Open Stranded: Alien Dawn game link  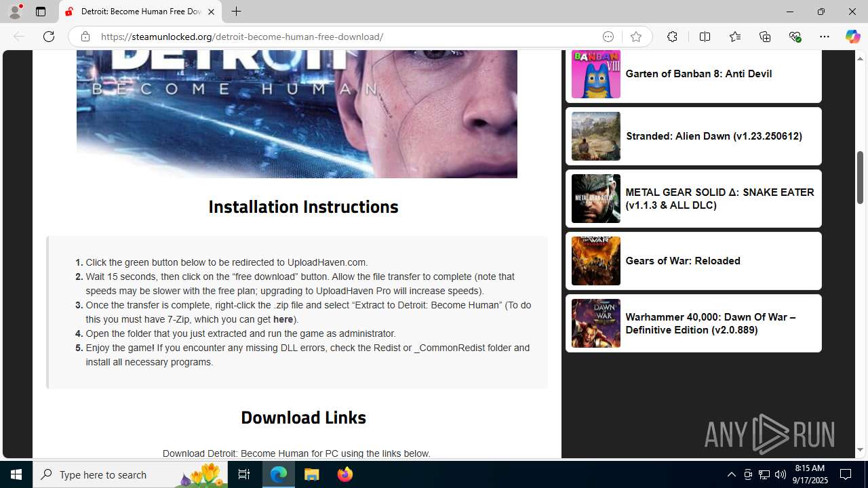point(713,136)
